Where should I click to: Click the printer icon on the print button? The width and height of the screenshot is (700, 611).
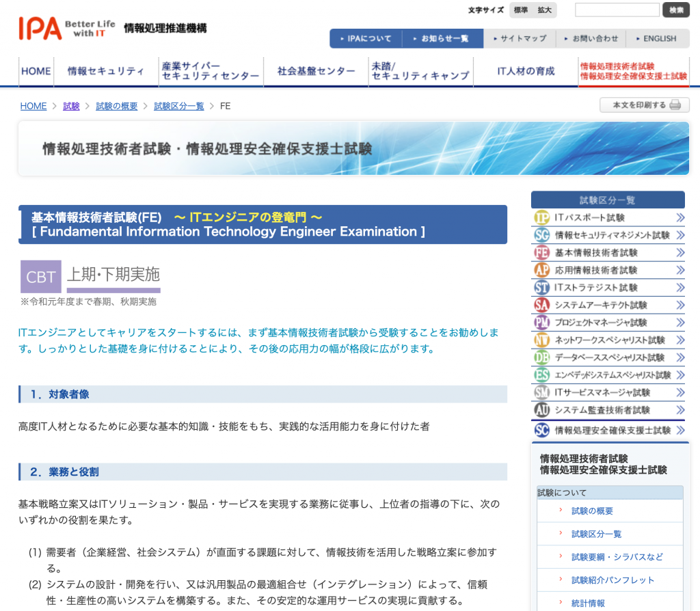tap(675, 105)
